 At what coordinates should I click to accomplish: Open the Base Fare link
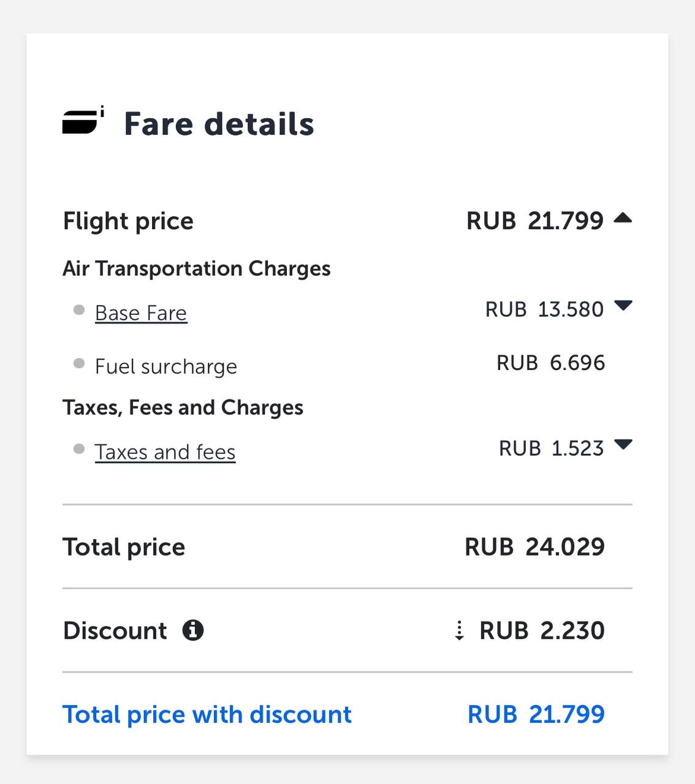click(141, 313)
